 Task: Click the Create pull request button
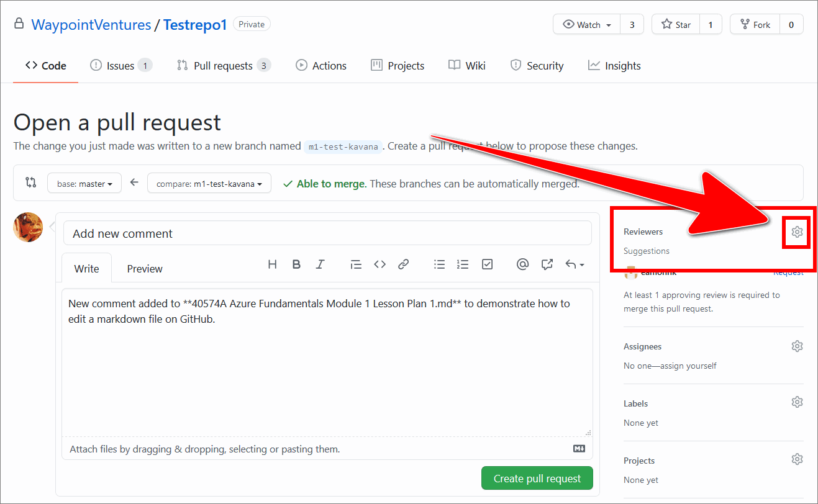537,479
